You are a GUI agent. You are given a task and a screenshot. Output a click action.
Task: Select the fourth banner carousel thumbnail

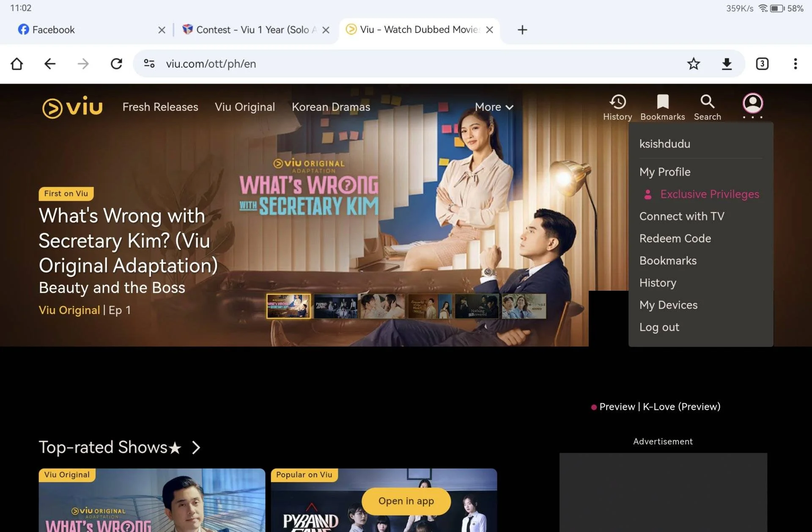(x=430, y=306)
